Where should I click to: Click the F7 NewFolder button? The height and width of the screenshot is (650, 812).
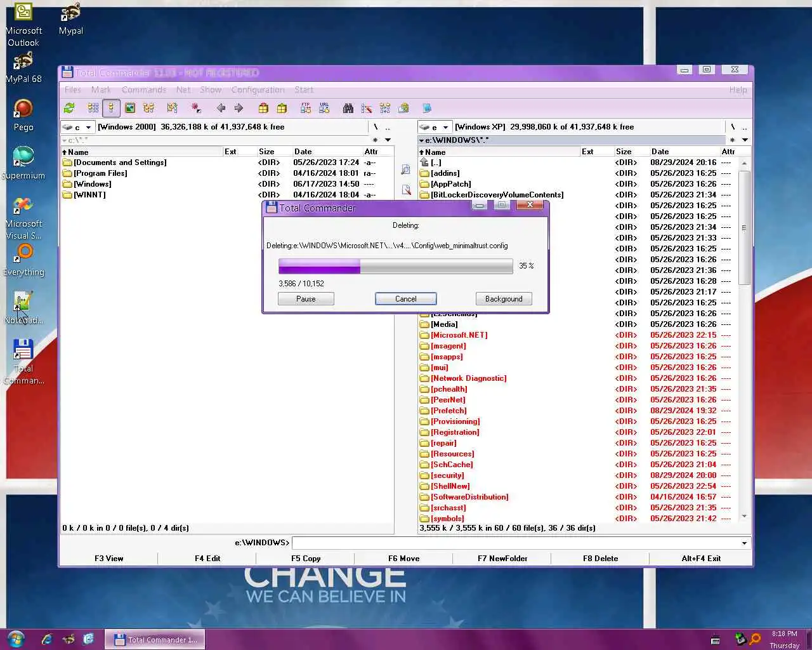pyautogui.click(x=502, y=559)
